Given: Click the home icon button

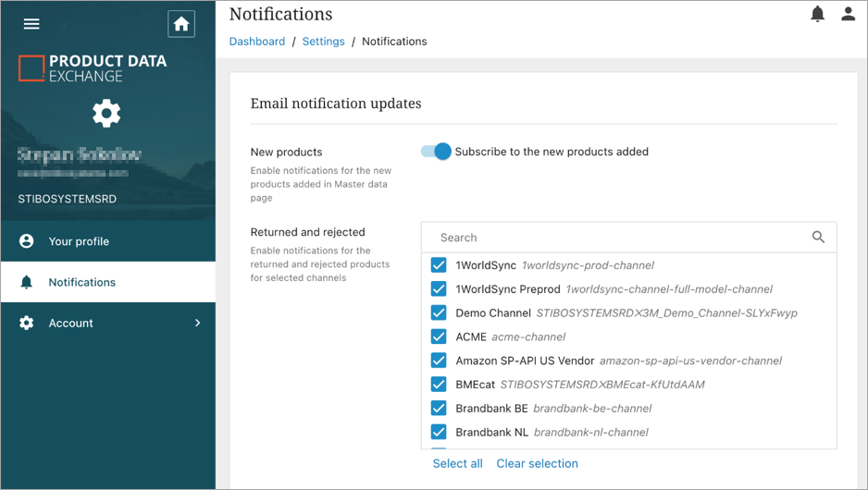Looking at the screenshot, I should tap(181, 24).
